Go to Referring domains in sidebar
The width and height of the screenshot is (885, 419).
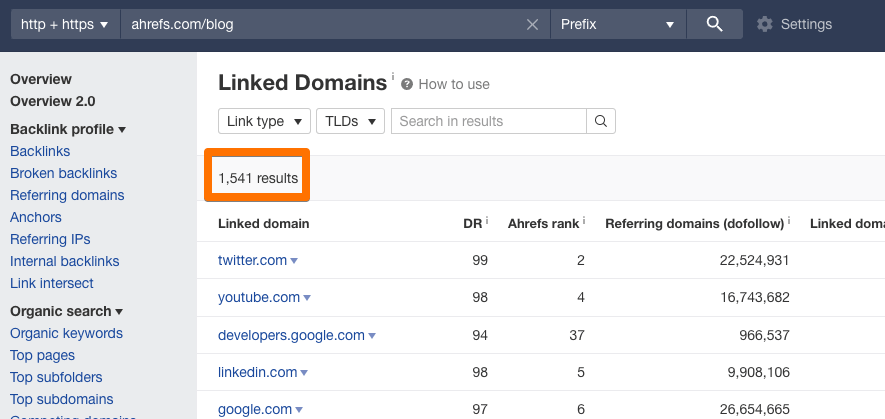coord(67,195)
